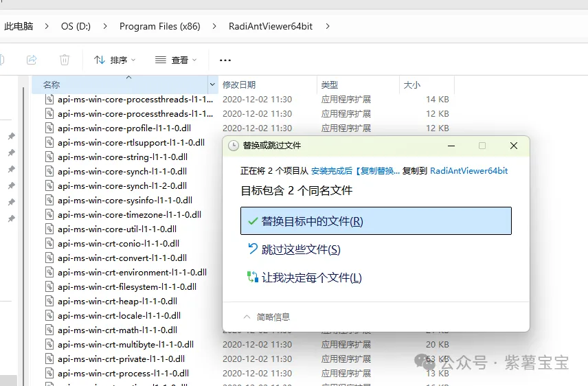588x386 pixels.
Task: Click file icon of api-ms-win-core-profile-l1-1-0.dll
Action: [x=49, y=128]
